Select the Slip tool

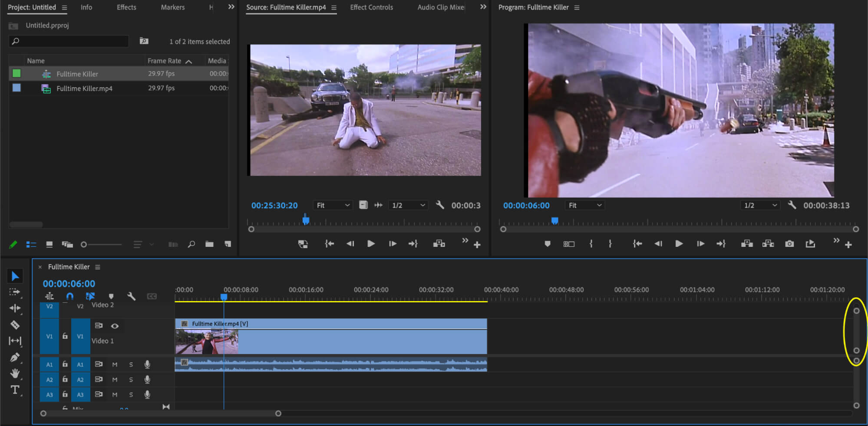(x=15, y=341)
